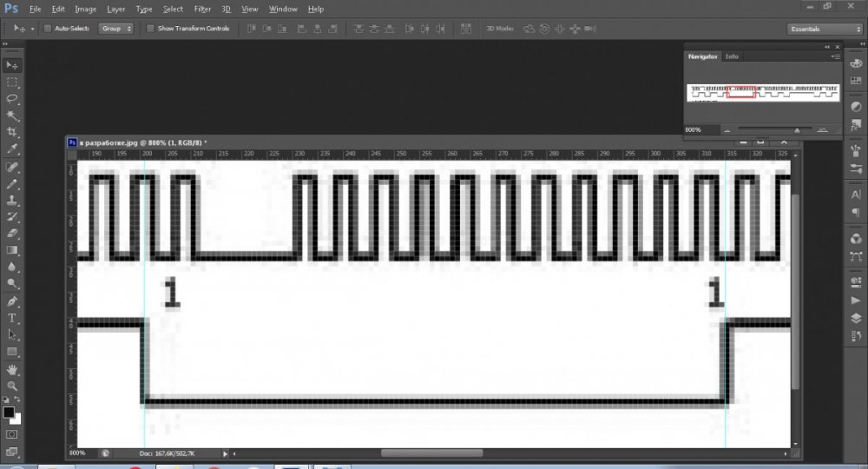Switch to the Navigator tab
The image size is (868, 469).
702,56
